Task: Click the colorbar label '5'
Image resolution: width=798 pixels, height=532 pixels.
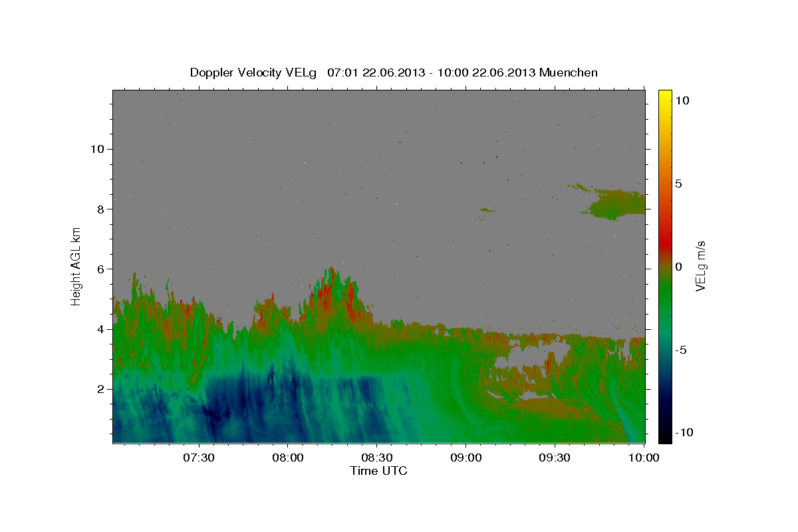Action: [x=678, y=184]
